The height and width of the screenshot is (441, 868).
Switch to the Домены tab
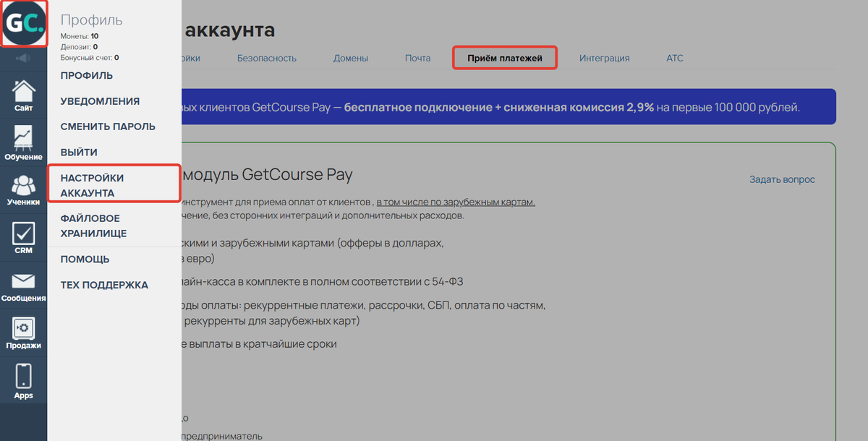pos(351,58)
